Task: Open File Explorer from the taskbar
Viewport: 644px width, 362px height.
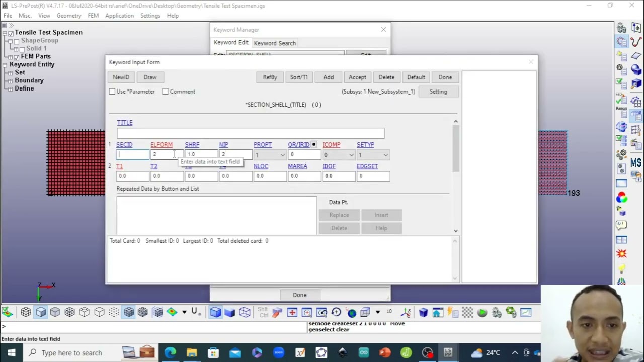Action: [192, 352]
